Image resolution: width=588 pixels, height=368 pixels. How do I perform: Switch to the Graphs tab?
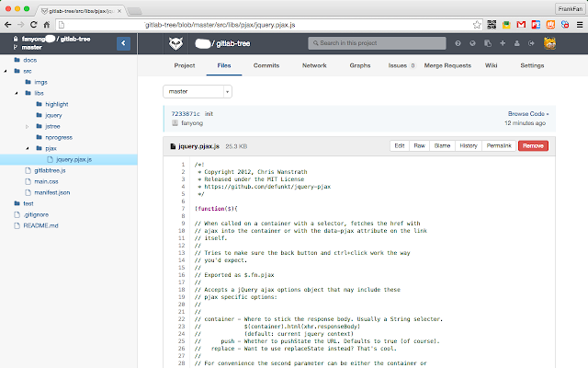point(360,65)
